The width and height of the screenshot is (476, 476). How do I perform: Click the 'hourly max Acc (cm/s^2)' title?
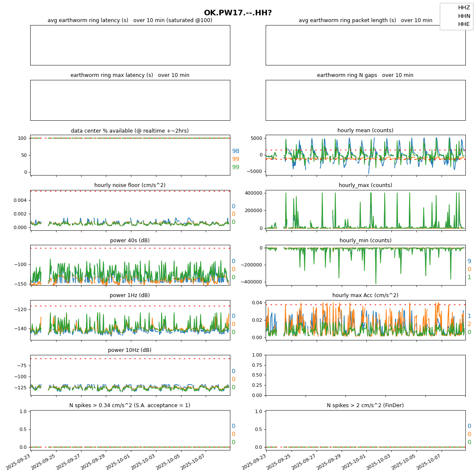click(365, 295)
